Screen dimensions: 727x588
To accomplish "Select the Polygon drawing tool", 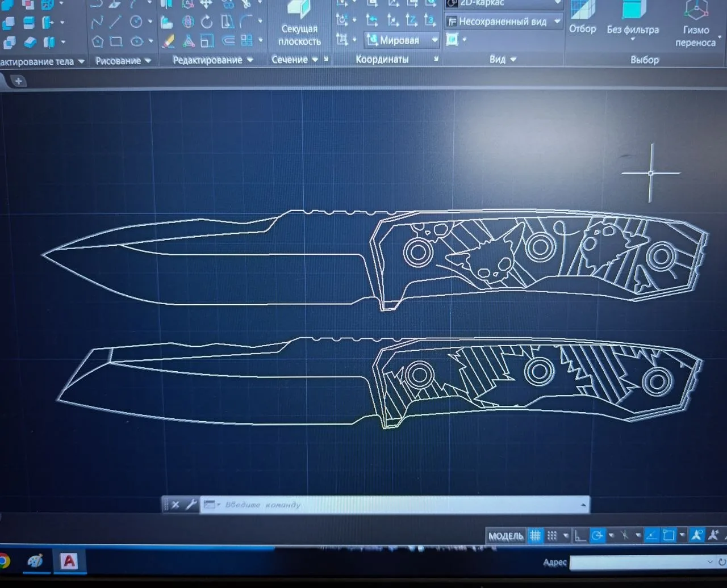I will [98, 41].
